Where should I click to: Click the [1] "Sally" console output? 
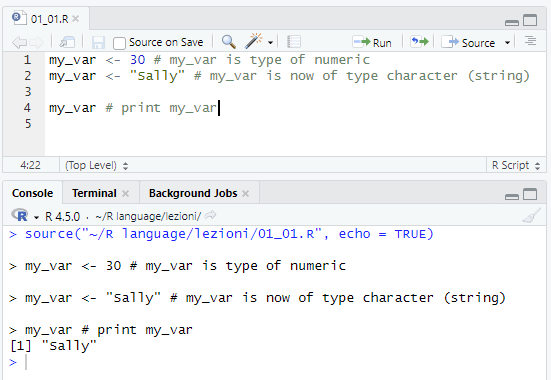(53, 346)
